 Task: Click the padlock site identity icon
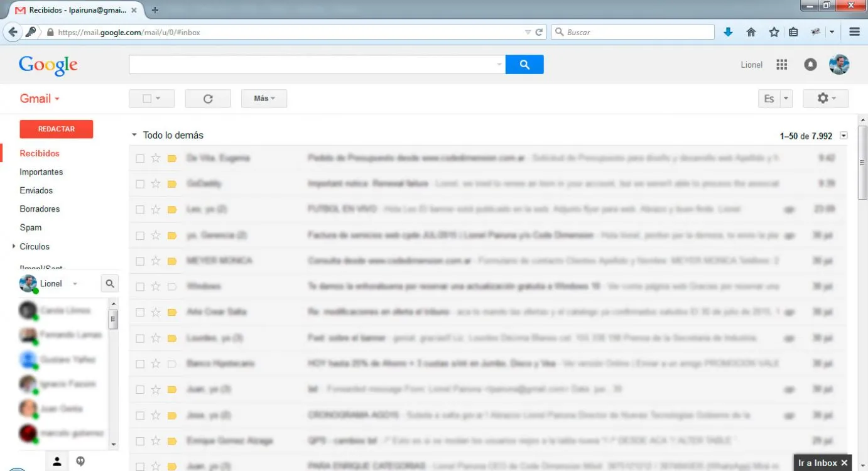50,32
